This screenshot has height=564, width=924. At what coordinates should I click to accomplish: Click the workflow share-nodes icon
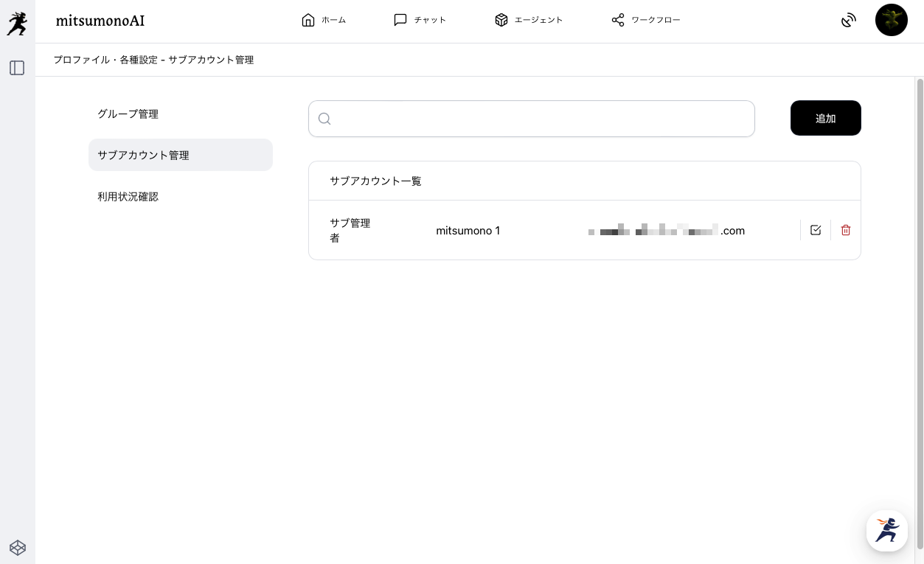[x=618, y=20]
